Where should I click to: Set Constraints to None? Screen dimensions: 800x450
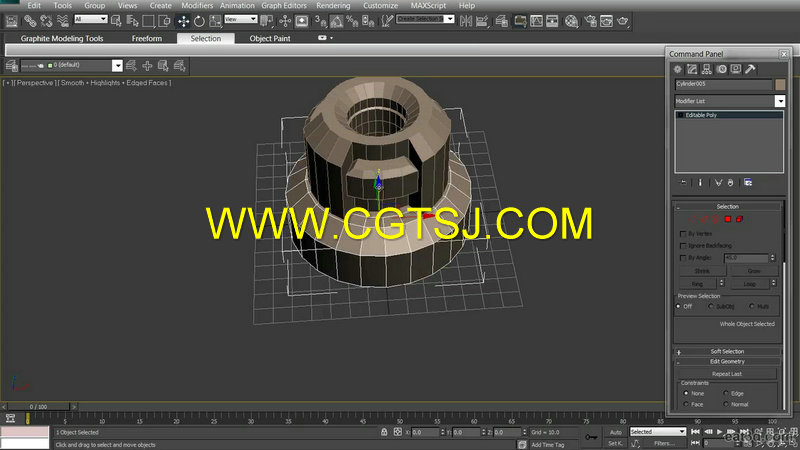coord(686,393)
